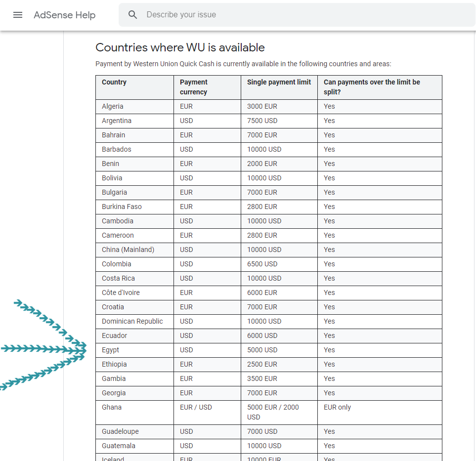Select the Croatia country cell
The height and width of the screenshot is (461, 476).
134,307
